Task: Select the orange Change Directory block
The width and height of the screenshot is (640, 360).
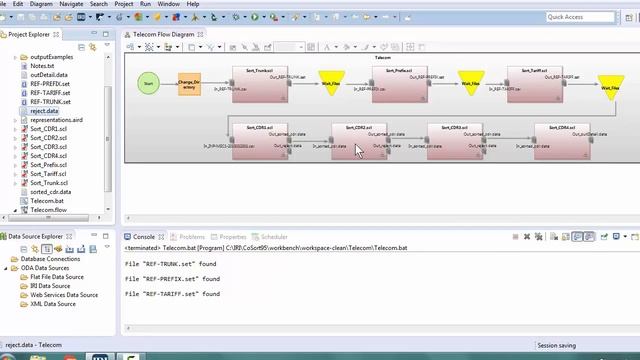Action: [189, 84]
